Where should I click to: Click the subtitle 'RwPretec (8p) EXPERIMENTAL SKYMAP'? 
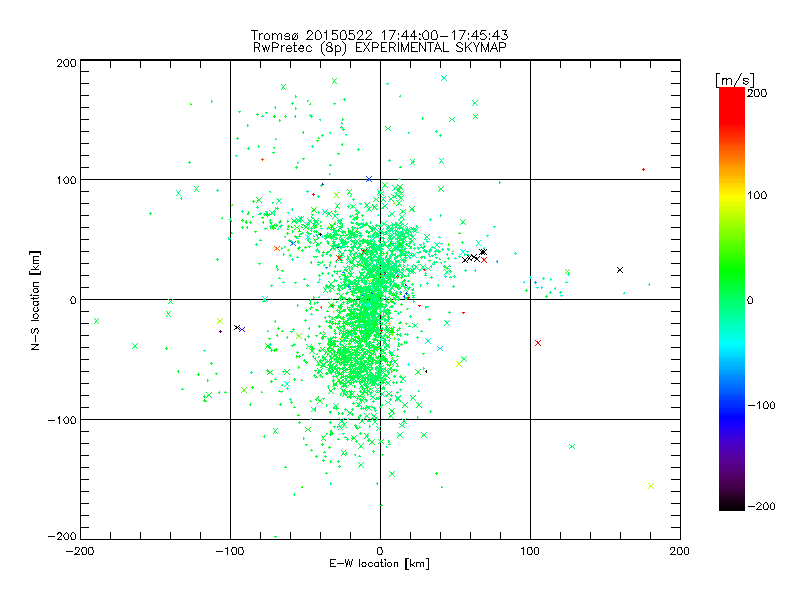coord(379,48)
